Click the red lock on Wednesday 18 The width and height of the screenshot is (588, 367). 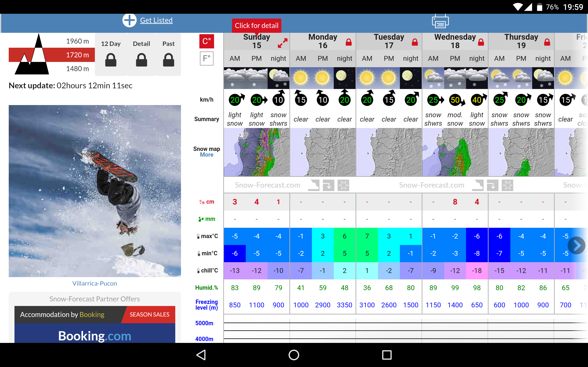click(481, 42)
